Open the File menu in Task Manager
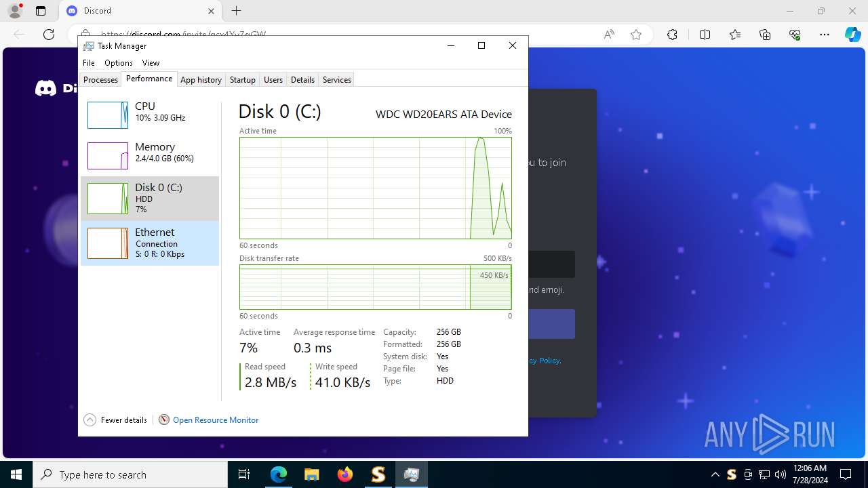This screenshot has width=868, height=488. point(89,63)
